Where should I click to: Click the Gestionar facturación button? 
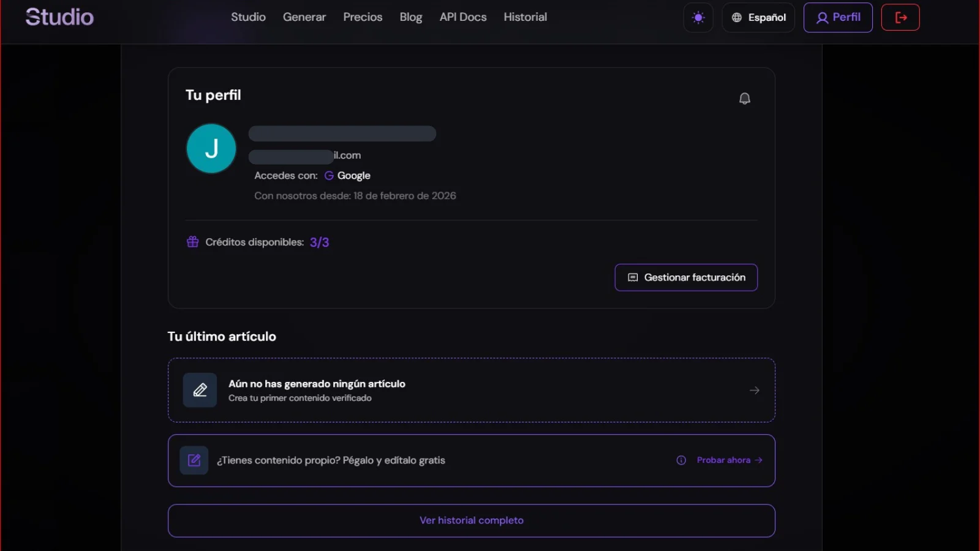[686, 277]
